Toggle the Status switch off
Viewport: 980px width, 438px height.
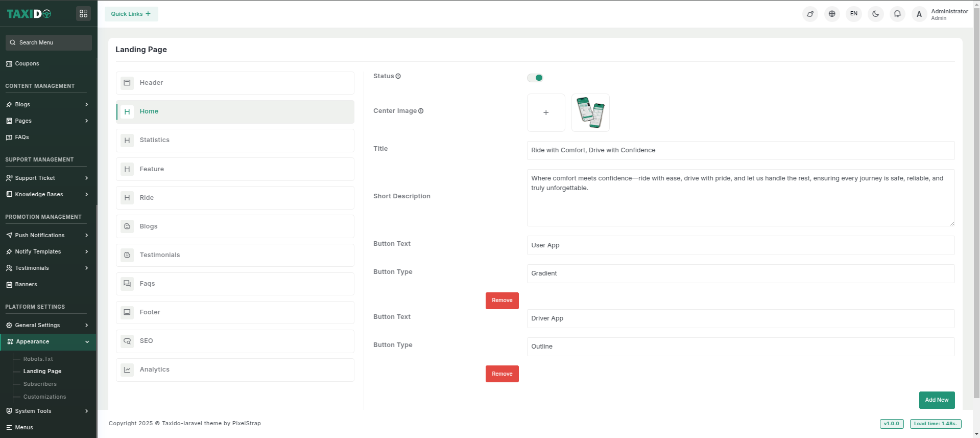pos(535,78)
